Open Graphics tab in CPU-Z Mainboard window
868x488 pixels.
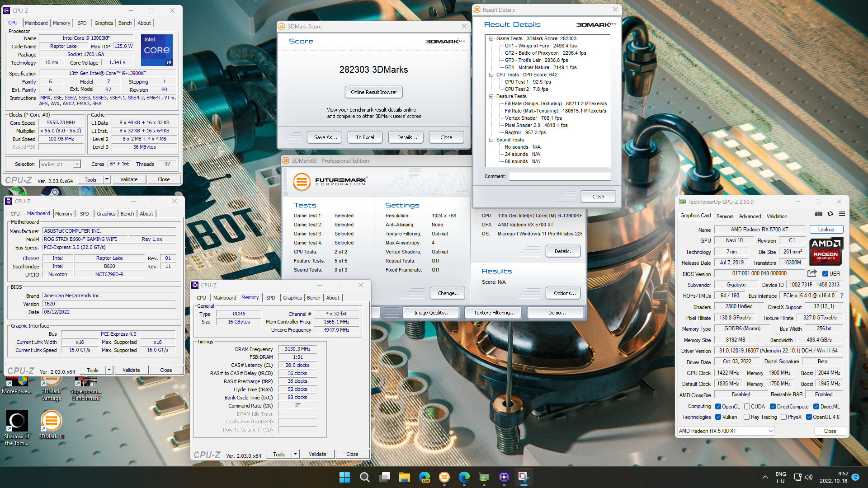tap(106, 214)
